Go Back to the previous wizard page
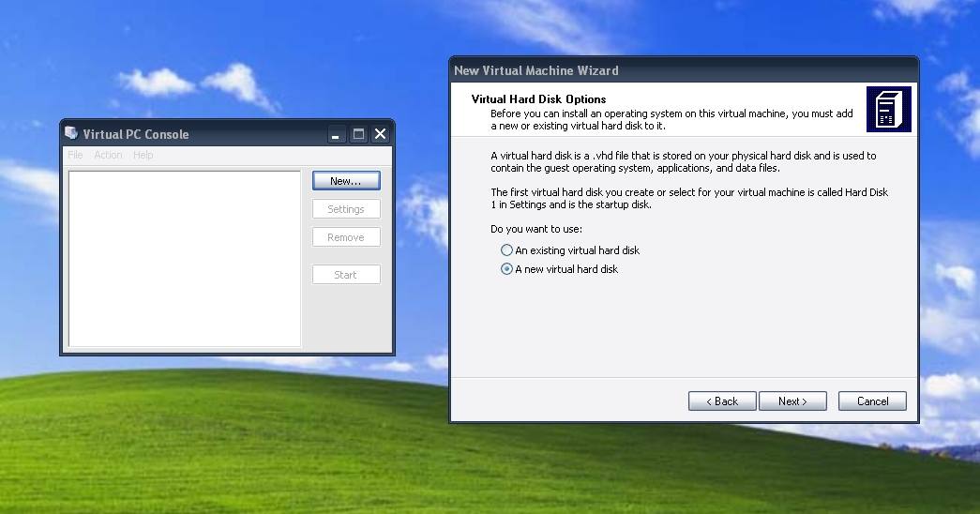 pos(722,401)
